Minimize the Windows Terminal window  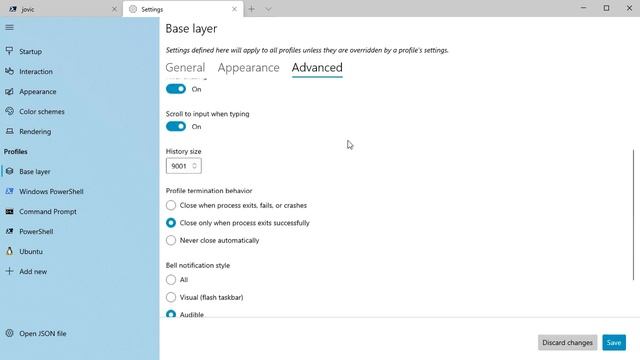(584, 8)
